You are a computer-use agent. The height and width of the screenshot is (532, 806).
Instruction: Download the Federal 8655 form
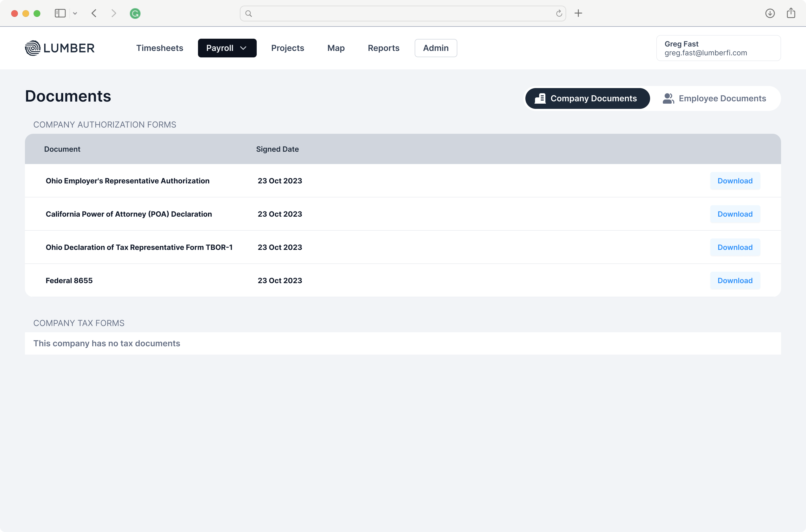(x=735, y=281)
